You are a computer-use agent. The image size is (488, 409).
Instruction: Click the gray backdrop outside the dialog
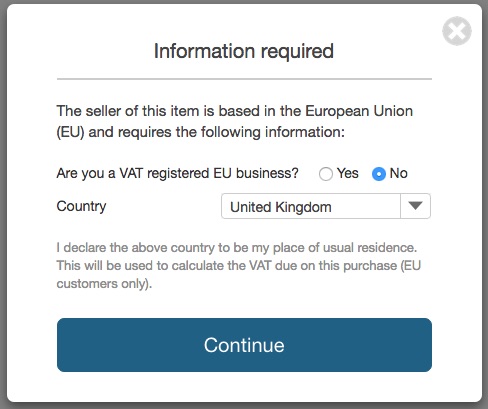click(x=3, y=204)
